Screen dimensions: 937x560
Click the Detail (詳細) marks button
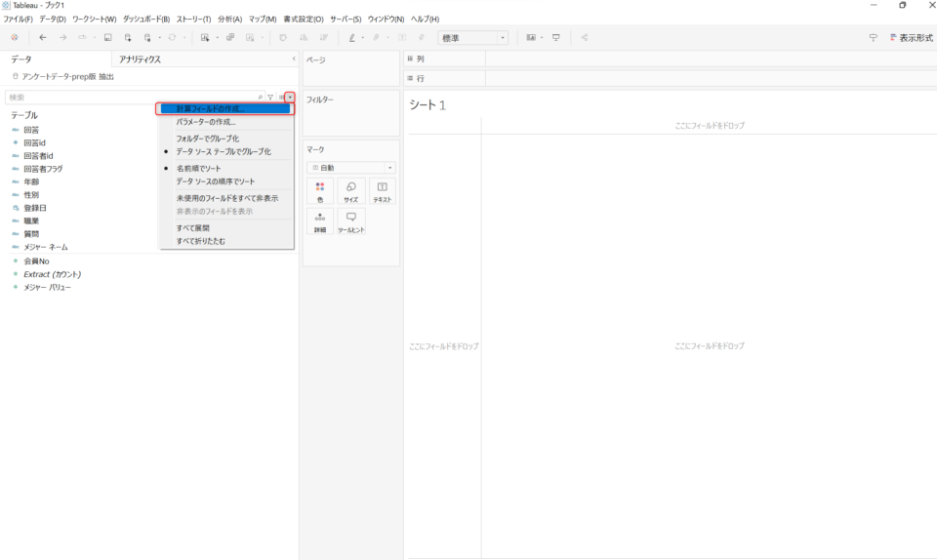320,221
